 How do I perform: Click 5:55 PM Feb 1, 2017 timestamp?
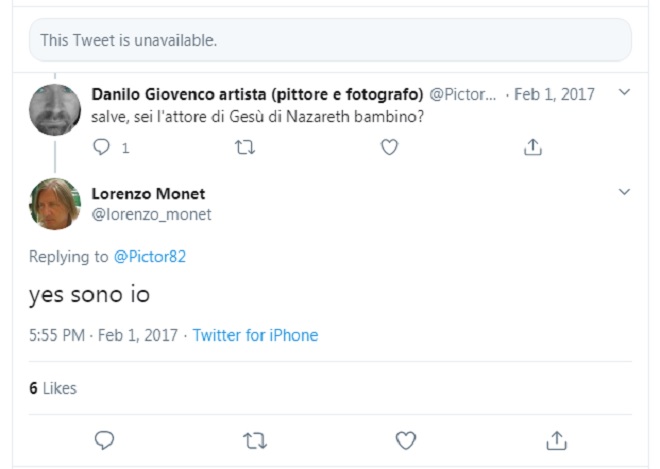[x=103, y=335]
